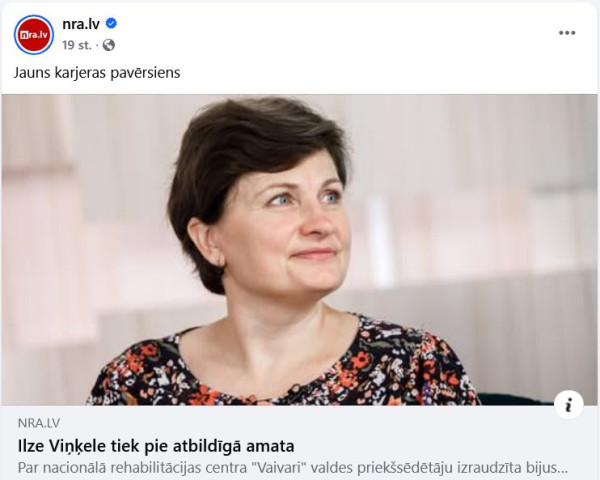Click the gray link-preview footer area
The width and height of the screenshot is (600, 480).
pyautogui.click(x=300, y=442)
